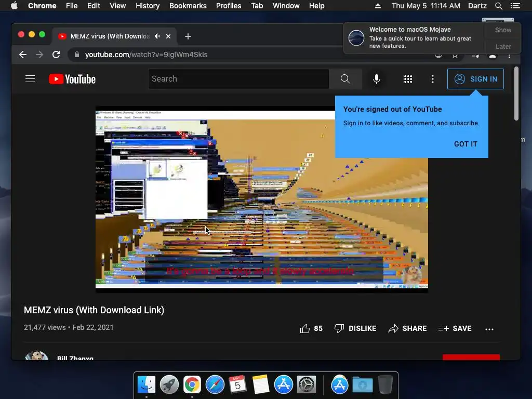532x399 pixels.
Task: Open the File menu
Action: point(72,6)
